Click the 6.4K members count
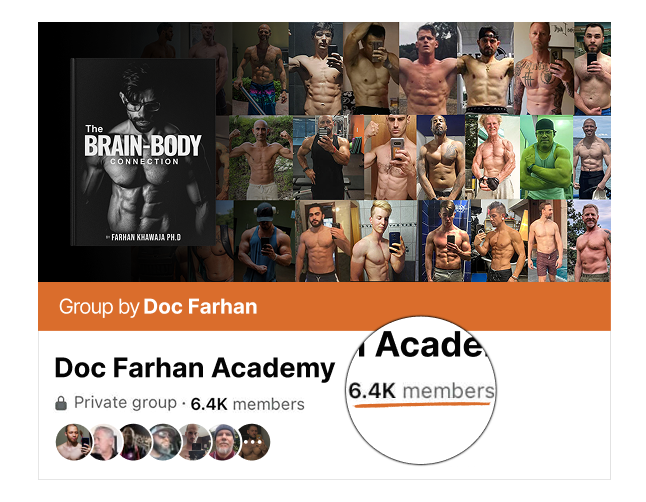This screenshot has height=502, width=646. (248, 404)
